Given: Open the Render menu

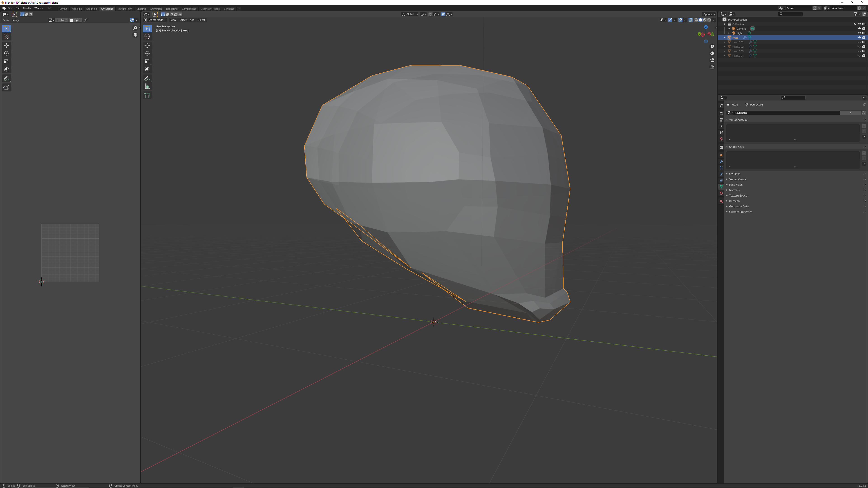Looking at the screenshot, I should [27, 8].
